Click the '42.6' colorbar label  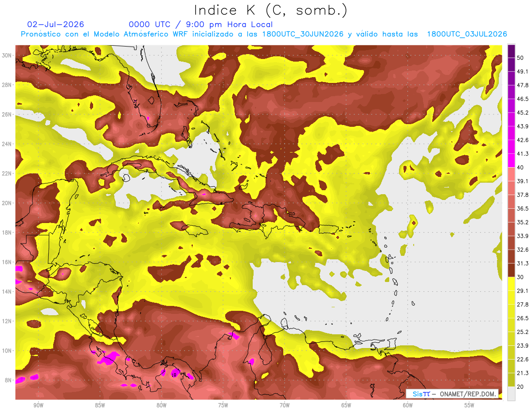[x=522, y=140]
